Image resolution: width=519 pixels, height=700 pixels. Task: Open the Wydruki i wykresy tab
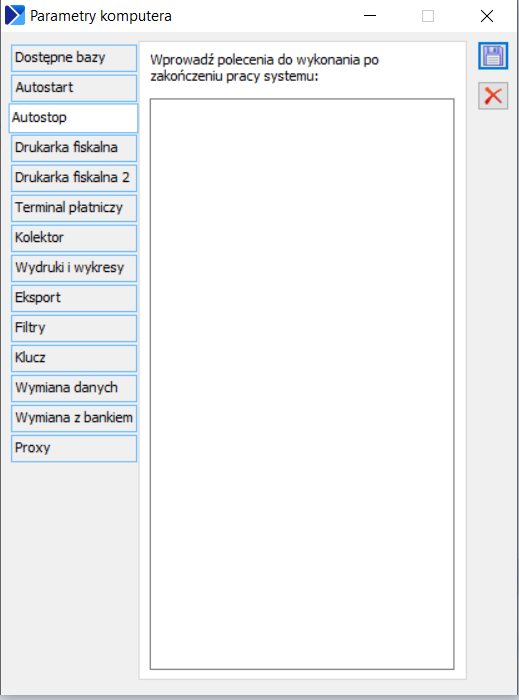[x=74, y=268]
